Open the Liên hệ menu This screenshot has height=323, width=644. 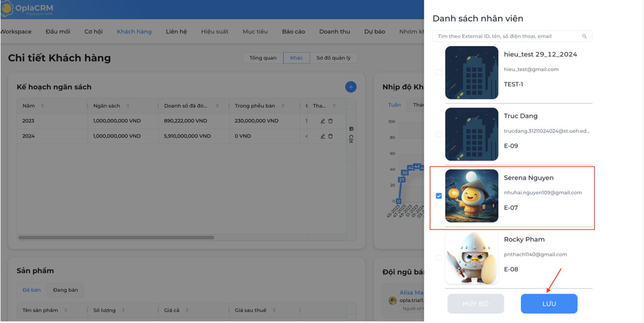[176, 32]
